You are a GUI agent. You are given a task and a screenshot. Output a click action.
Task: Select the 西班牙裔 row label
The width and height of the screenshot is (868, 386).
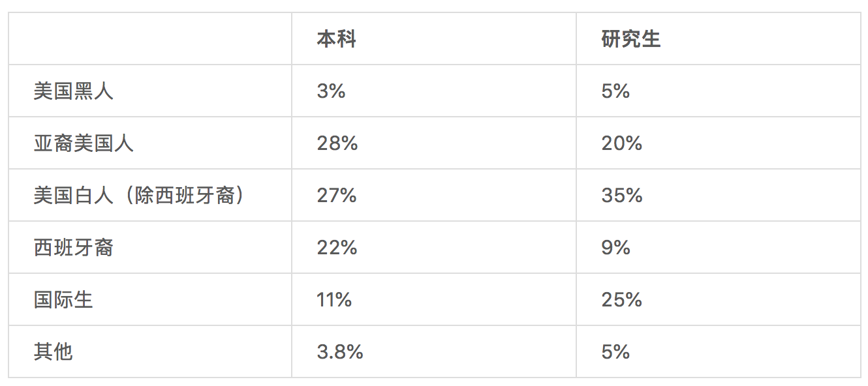[x=74, y=248]
